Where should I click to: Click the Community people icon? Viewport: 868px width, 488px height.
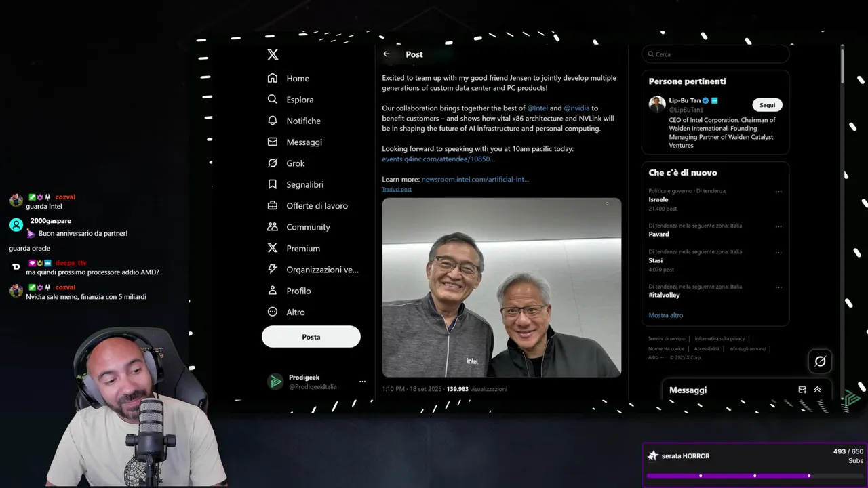click(x=273, y=227)
